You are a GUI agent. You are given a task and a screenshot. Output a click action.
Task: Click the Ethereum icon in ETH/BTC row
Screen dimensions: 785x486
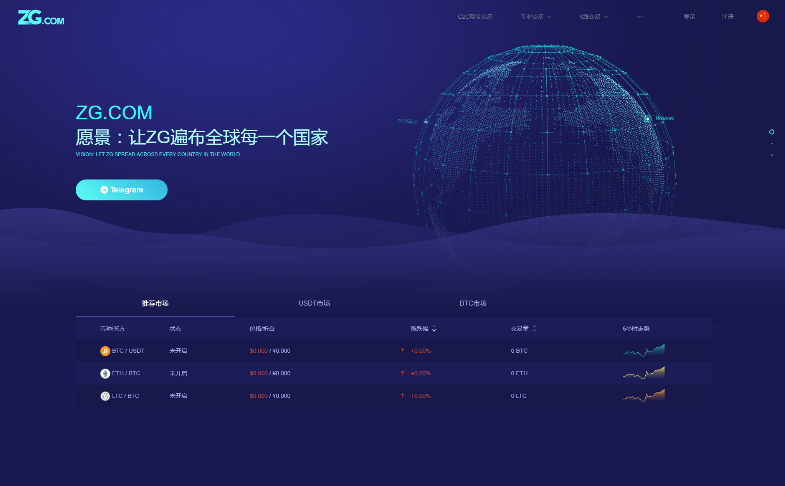[105, 373]
